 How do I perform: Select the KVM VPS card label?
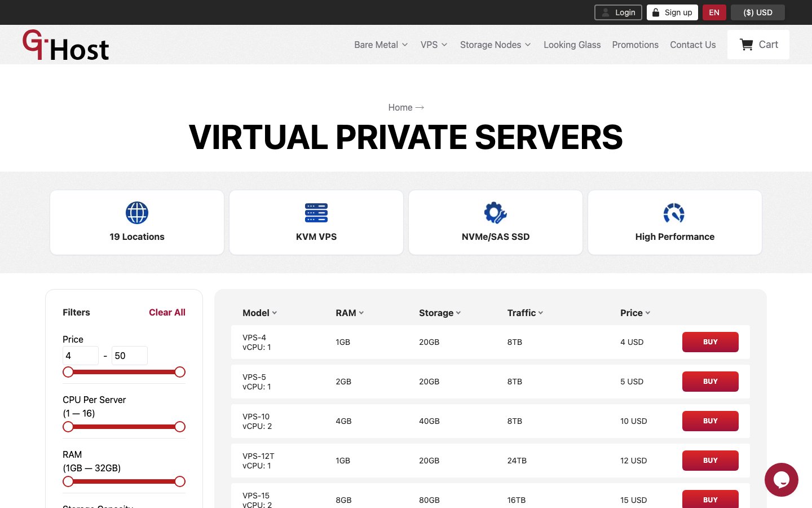coord(316,237)
